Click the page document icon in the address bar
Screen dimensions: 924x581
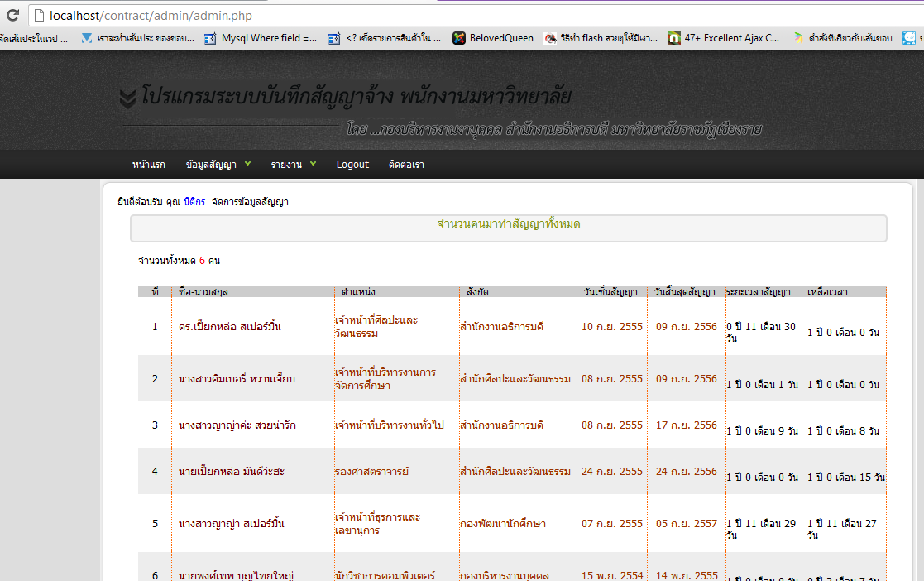pos(39,16)
